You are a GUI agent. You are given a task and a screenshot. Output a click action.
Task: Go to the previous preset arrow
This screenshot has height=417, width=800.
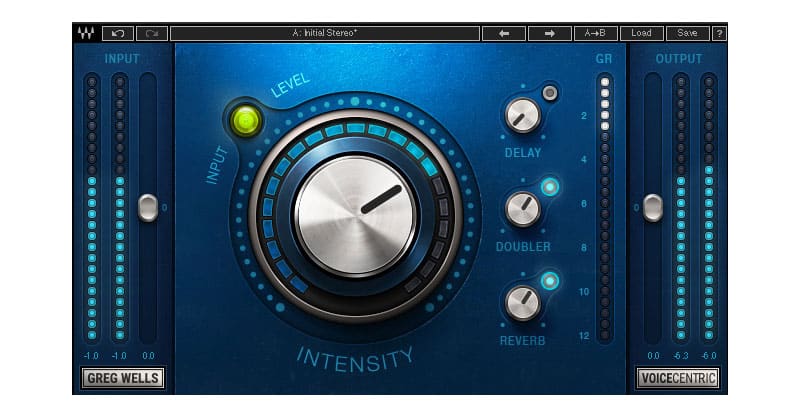[x=504, y=33]
